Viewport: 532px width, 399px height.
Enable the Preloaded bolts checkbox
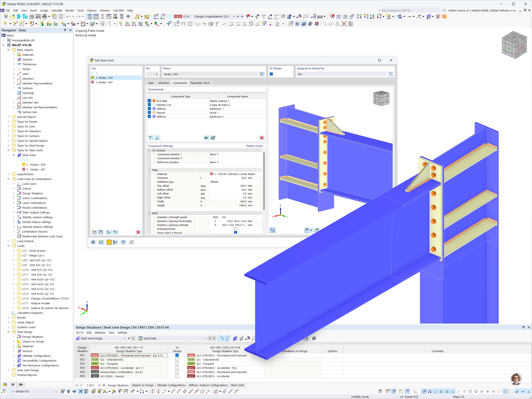(235, 229)
